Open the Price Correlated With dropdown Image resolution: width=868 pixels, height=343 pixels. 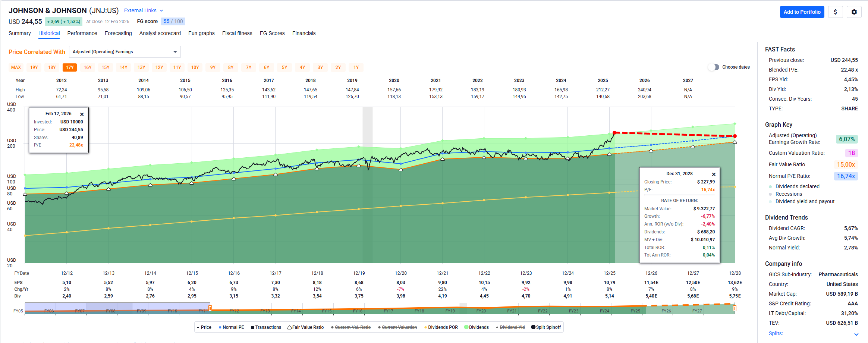(125, 52)
